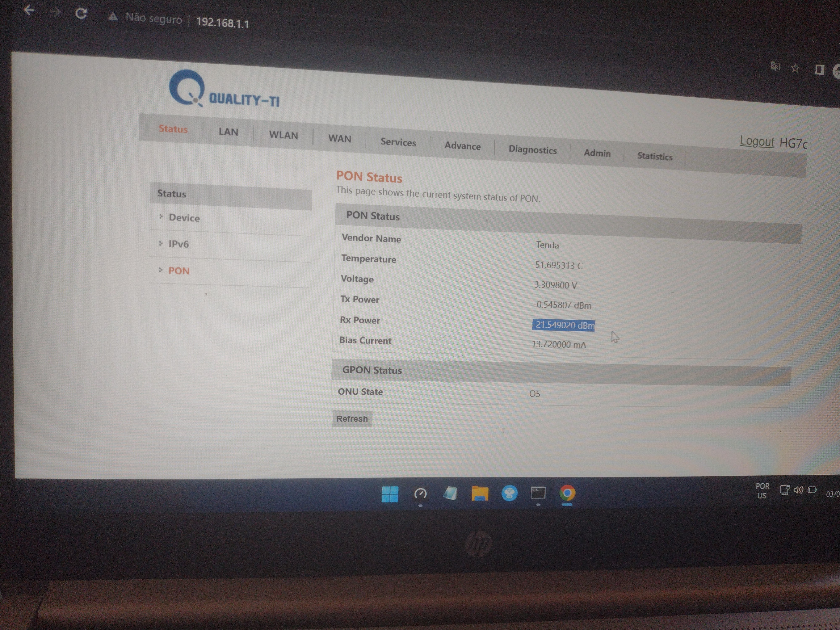
Task: Click the address bar URL 192.168.1.1
Action: coord(223,23)
